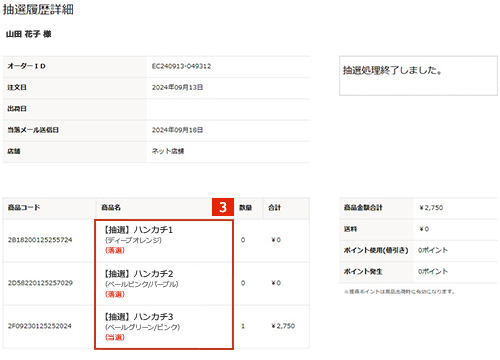Screen dimensions: 500x360
Task: Click the 0ポイント value for ポイント使用
Action: (x=433, y=250)
